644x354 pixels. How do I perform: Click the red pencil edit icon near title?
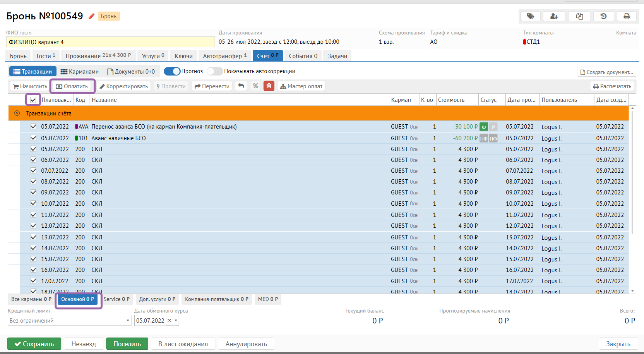[x=91, y=16]
